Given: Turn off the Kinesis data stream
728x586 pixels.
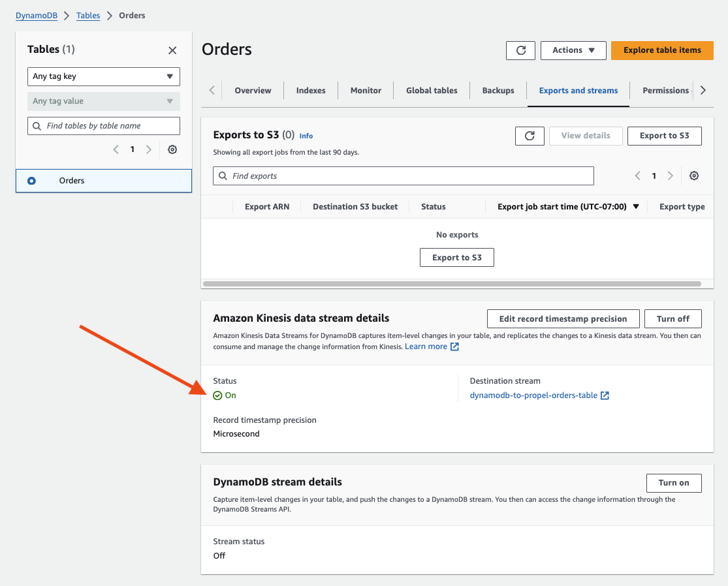Looking at the screenshot, I should click(673, 318).
